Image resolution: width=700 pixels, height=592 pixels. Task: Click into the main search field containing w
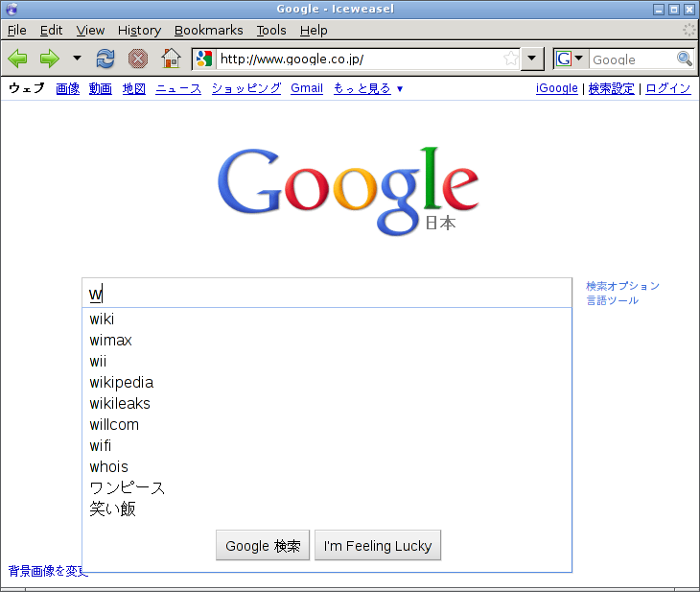(x=327, y=293)
